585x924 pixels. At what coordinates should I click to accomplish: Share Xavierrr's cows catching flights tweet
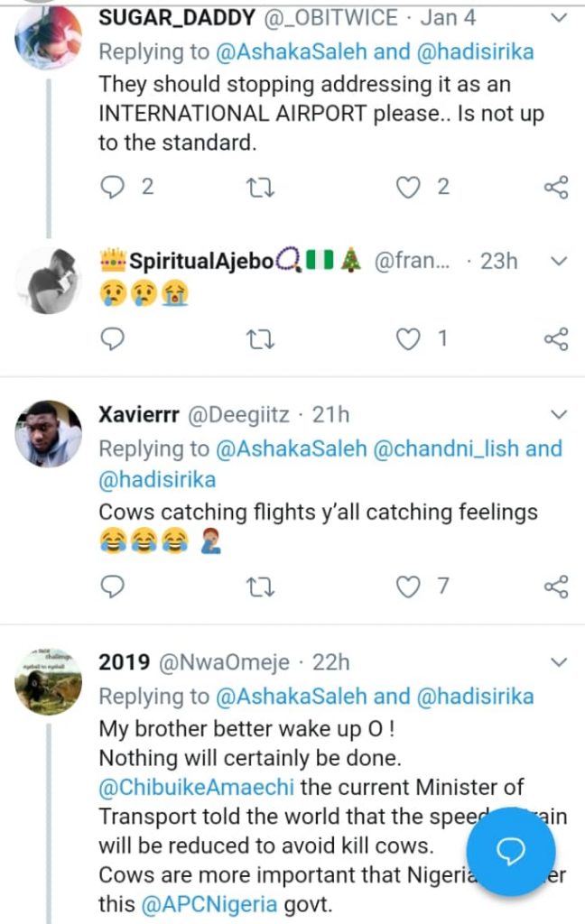[x=556, y=586]
